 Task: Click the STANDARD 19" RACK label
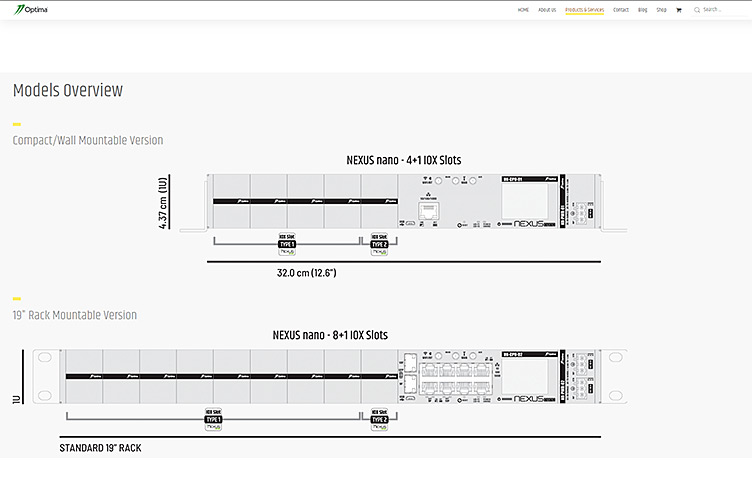[x=100, y=448]
